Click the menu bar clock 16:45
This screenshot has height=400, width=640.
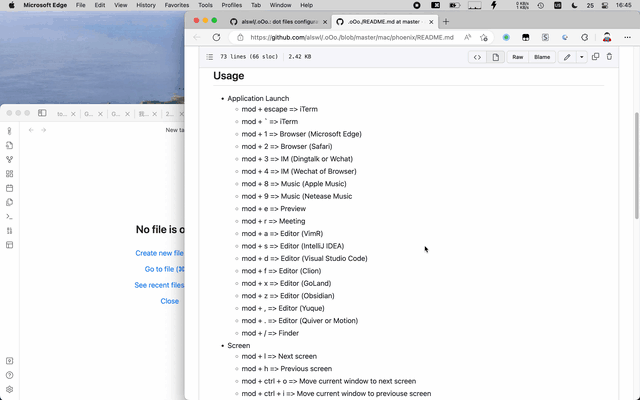point(623,5)
